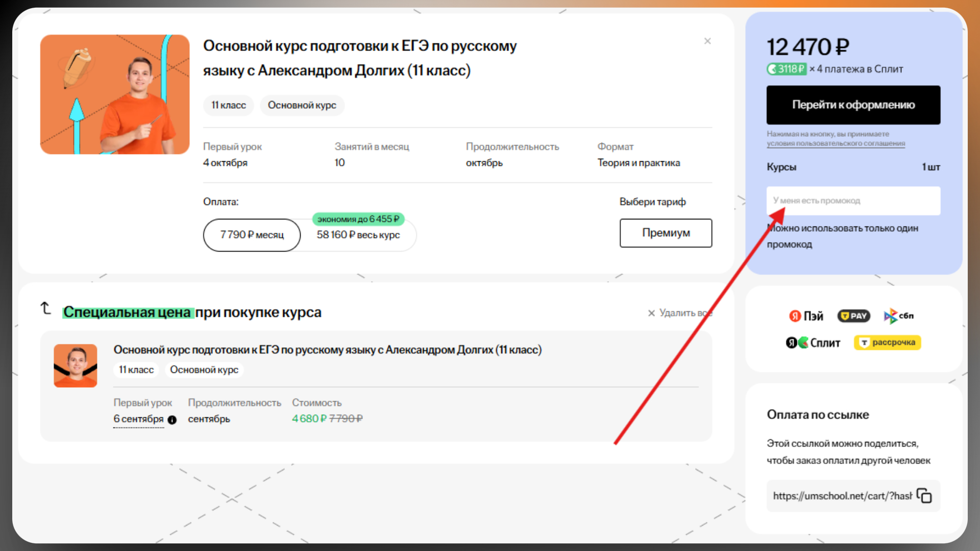Click the info icon next to 6 сентября
The image size is (980, 551).
click(172, 420)
